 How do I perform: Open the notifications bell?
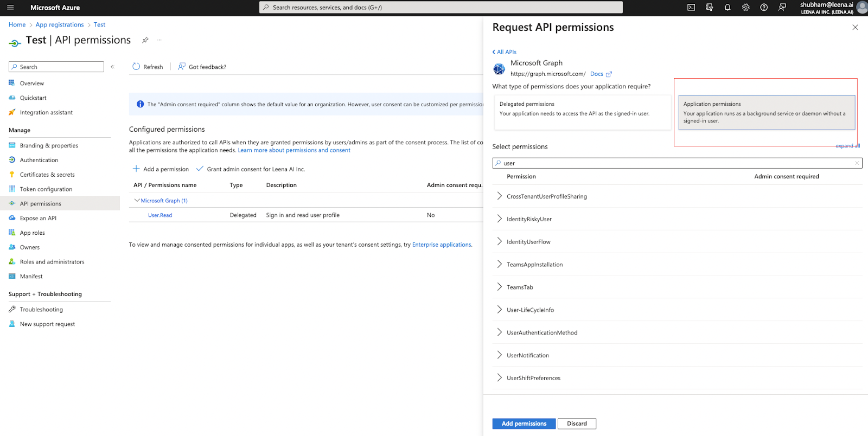[x=727, y=8]
